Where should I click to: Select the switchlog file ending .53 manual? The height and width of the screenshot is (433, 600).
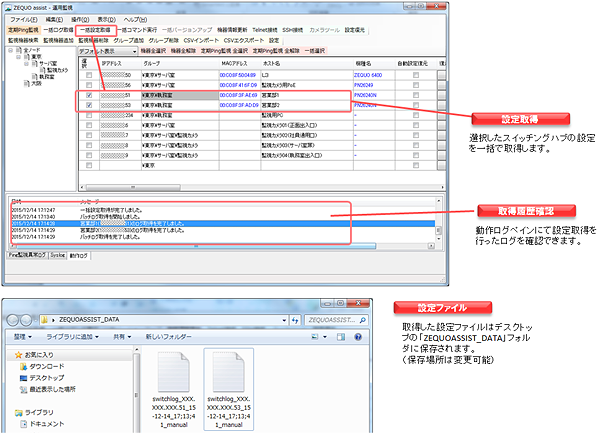tap(229, 389)
